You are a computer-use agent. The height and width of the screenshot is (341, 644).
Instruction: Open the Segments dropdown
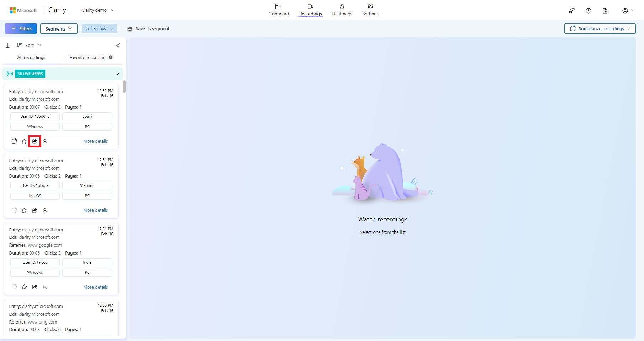(x=59, y=28)
